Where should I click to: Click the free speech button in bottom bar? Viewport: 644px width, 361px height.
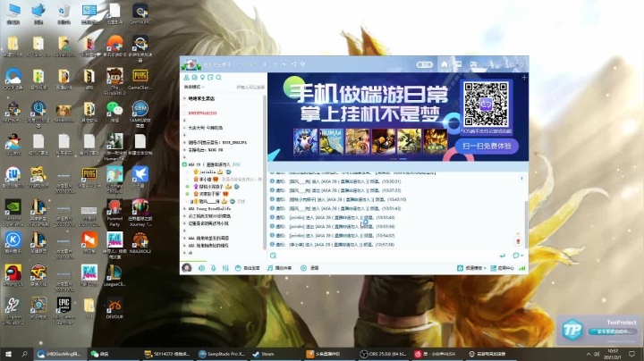click(x=248, y=268)
